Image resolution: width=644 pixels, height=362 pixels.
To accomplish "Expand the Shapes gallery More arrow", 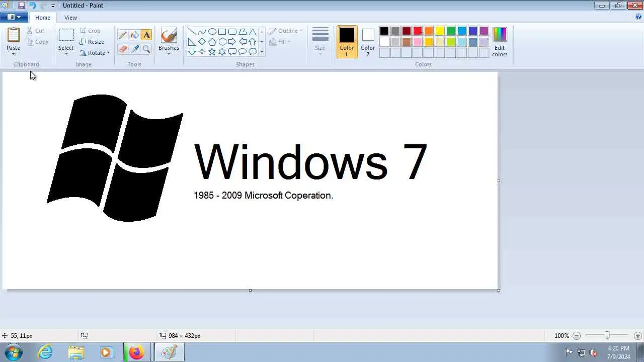I will tap(262, 52).
